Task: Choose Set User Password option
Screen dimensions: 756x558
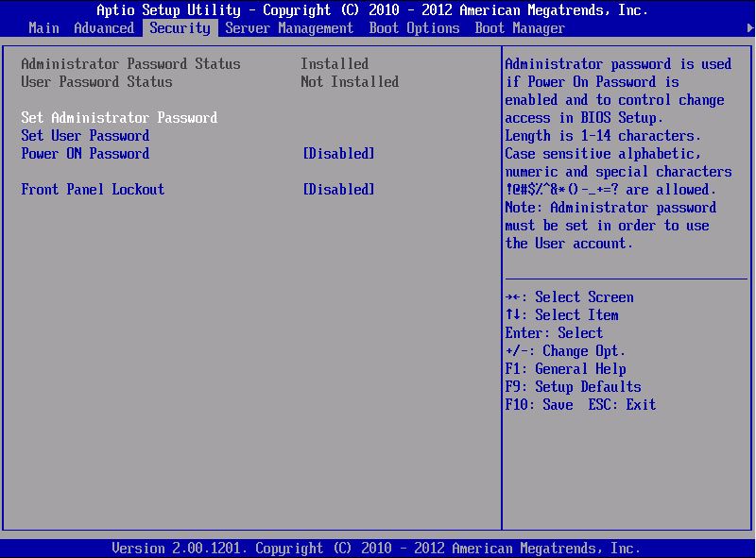Action: point(85,136)
